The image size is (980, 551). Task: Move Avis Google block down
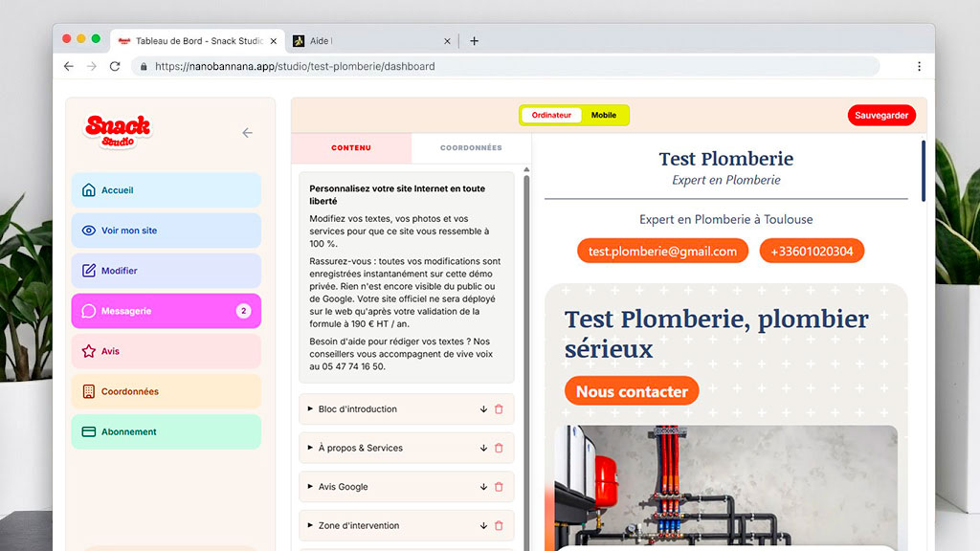click(x=483, y=487)
